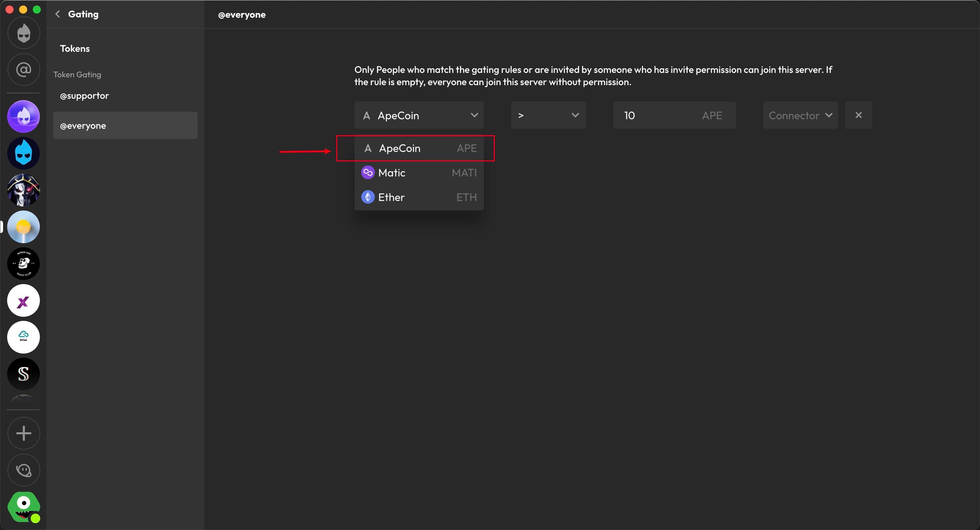
Task: Choose ApeCoin APE from the list
Action: [x=419, y=148]
